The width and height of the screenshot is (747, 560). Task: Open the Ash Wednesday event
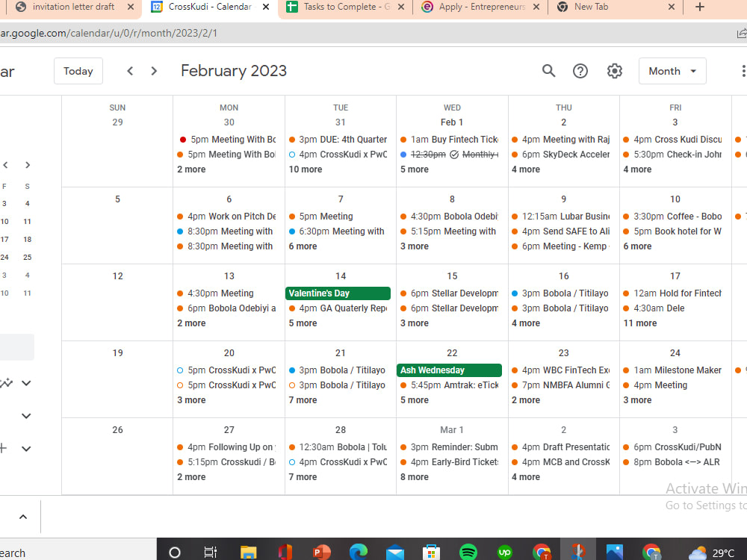[449, 370]
